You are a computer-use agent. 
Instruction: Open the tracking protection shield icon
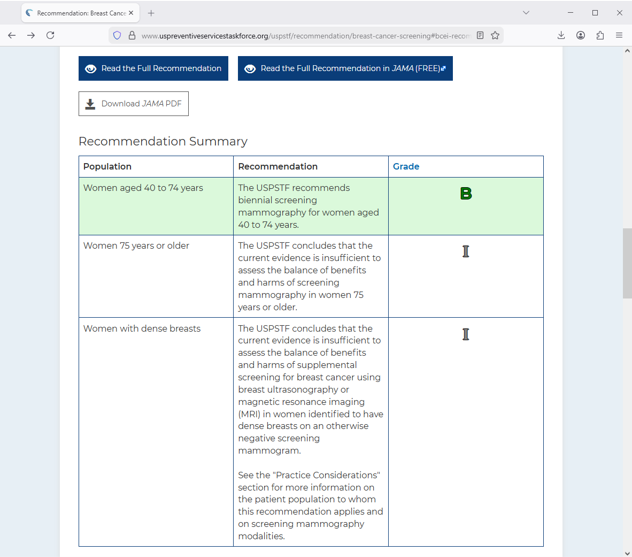coord(117,36)
